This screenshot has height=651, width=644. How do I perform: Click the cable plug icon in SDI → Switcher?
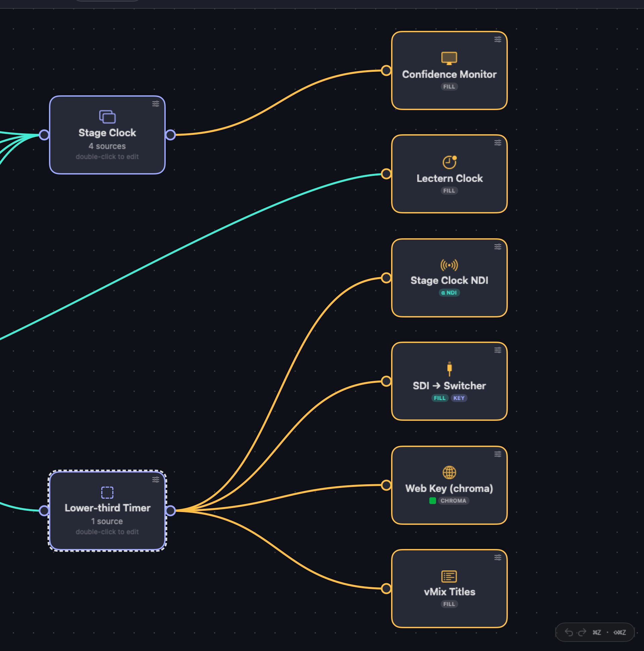449,369
